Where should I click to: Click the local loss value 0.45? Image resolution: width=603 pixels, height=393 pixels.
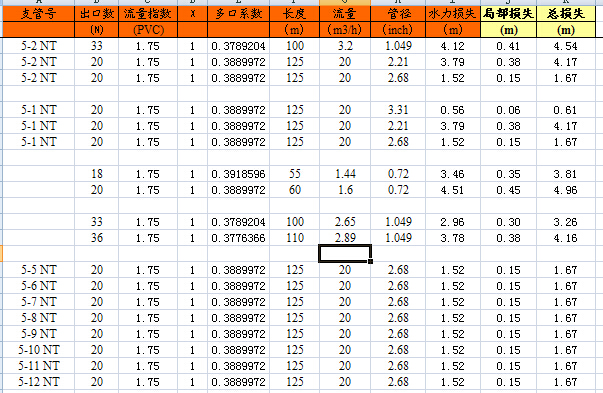pos(508,190)
